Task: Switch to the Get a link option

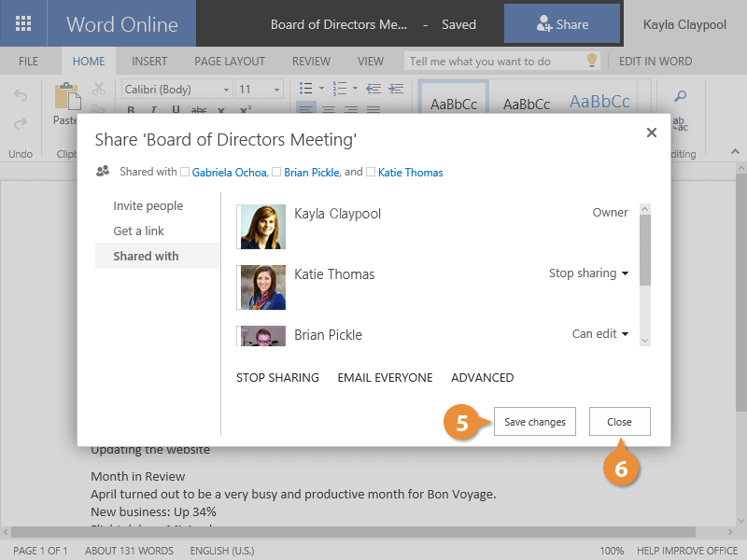Action: [139, 231]
